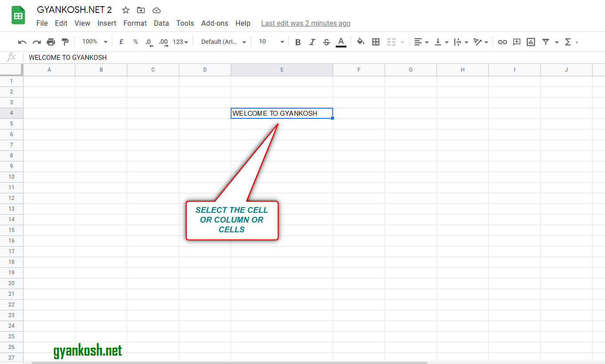This screenshot has height=364, width=605.
Task: Expand the filter views dropdown arrow
Action: [557, 42]
